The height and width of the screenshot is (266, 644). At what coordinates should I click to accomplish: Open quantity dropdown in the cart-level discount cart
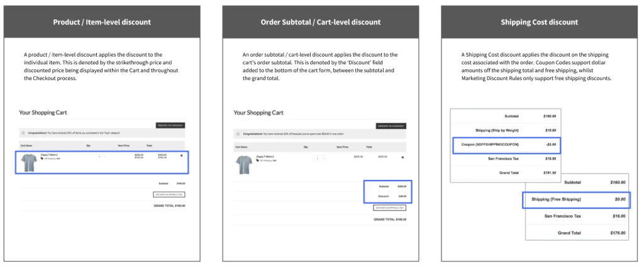(x=319, y=158)
